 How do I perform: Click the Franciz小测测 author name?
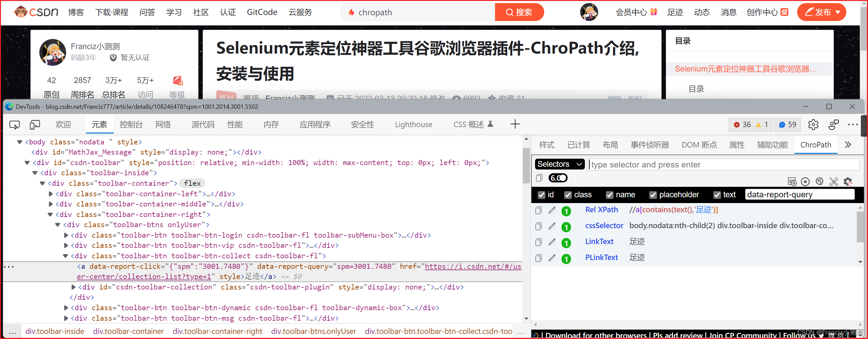click(95, 46)
